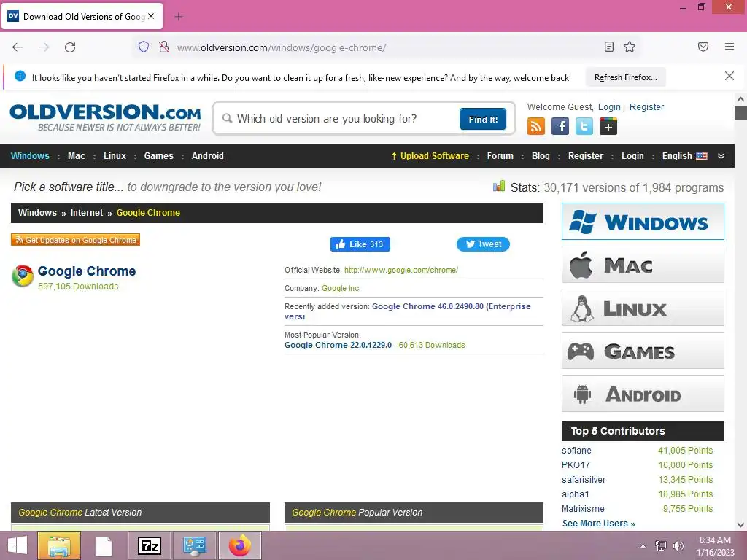
Task: Click See More Users link
Action: [x=598, y=524]
